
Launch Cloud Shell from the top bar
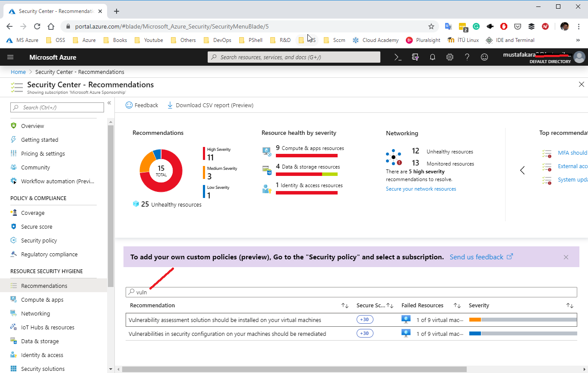click(x=398, y=57)
